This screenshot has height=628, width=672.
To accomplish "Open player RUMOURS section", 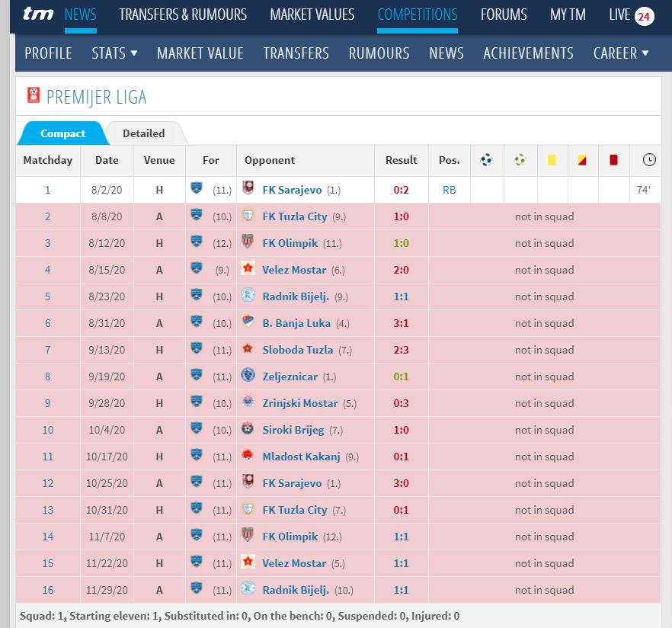I will tap(379, 53).
